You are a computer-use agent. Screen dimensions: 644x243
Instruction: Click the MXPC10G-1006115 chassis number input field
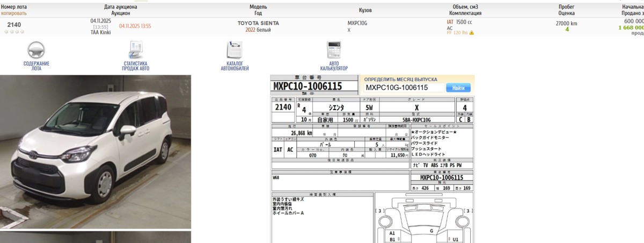click(x=404, y=88)
